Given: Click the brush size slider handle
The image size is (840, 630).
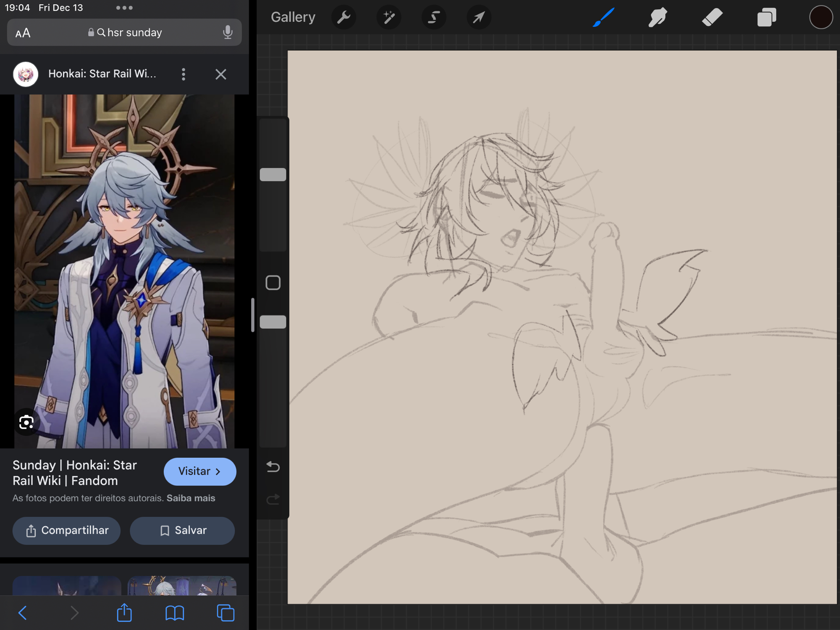Looking at the screenshot, I should click(273, 175).
